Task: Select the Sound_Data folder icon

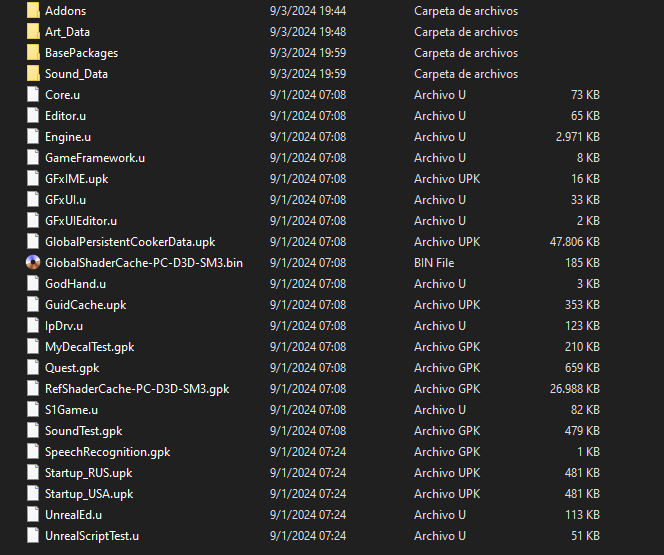Action: (33, 73)
